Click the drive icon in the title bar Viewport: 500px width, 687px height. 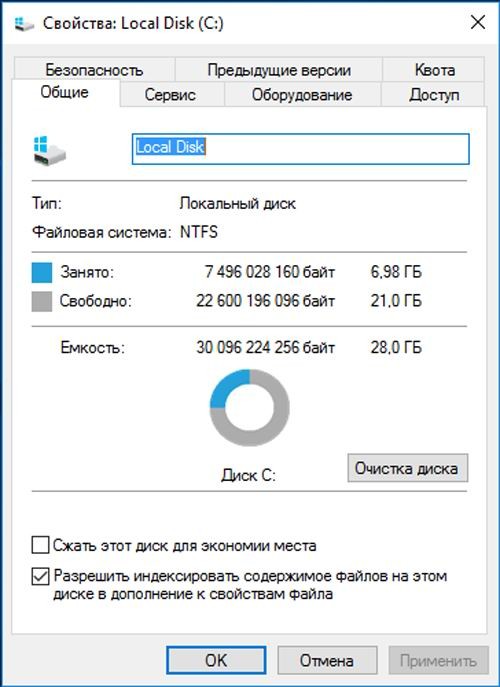(x=24, y=24)
